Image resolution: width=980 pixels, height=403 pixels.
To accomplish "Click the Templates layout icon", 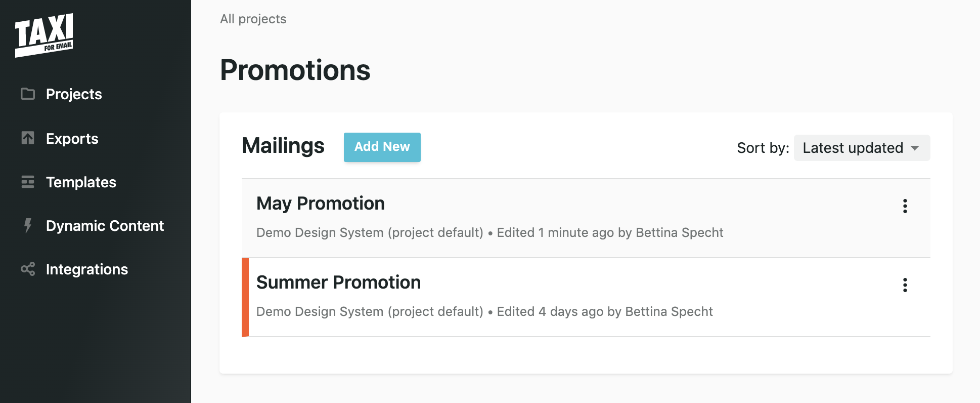I will pyautogui.click(x=28, y=182).
